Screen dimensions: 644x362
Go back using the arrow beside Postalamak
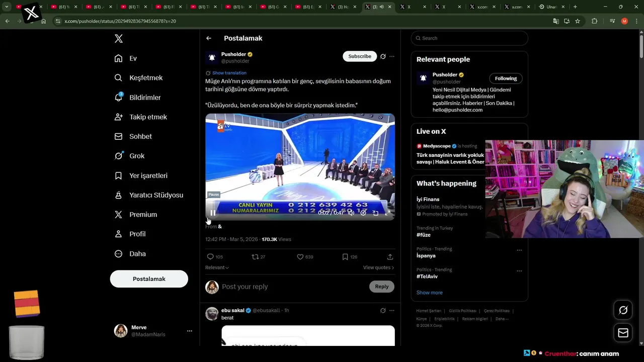click(209, 38)
